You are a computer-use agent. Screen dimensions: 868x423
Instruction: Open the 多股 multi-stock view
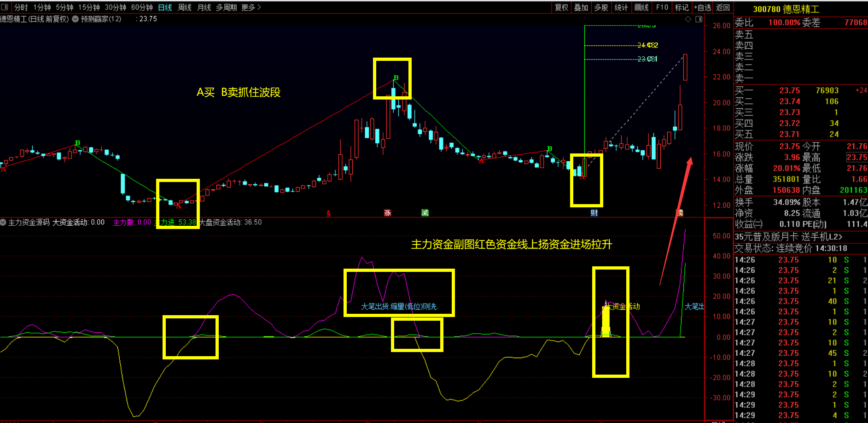point(601,7)
